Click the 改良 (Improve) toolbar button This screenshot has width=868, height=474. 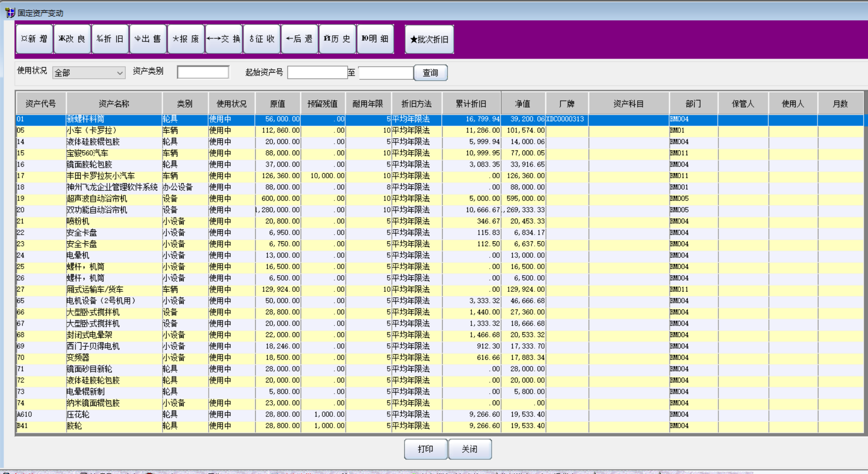coord(72,39)
